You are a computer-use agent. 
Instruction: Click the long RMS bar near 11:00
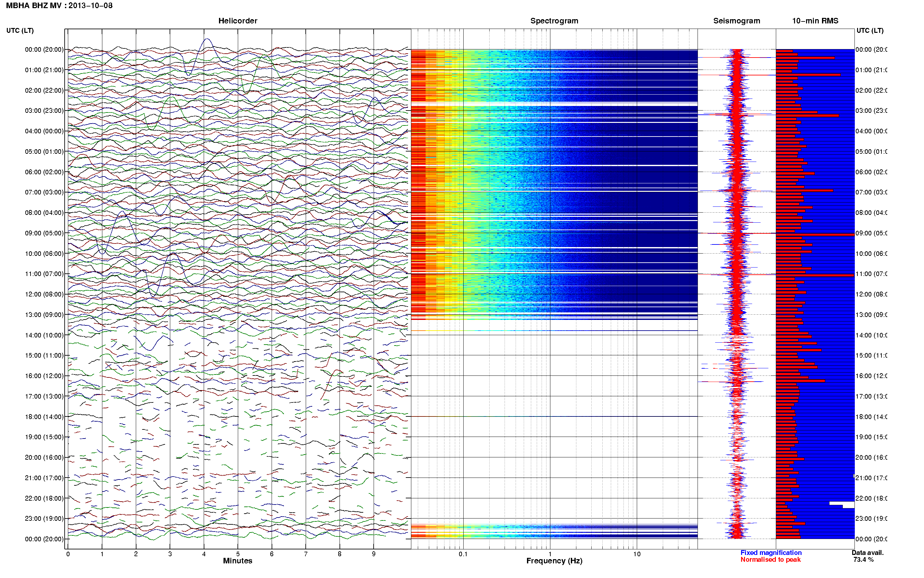[x=815, y=275]
